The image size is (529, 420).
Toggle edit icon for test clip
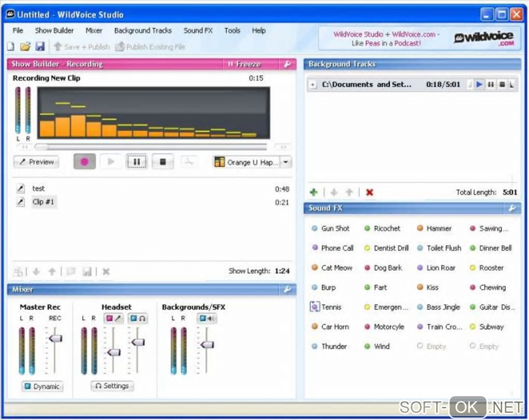tap(21, 188)
